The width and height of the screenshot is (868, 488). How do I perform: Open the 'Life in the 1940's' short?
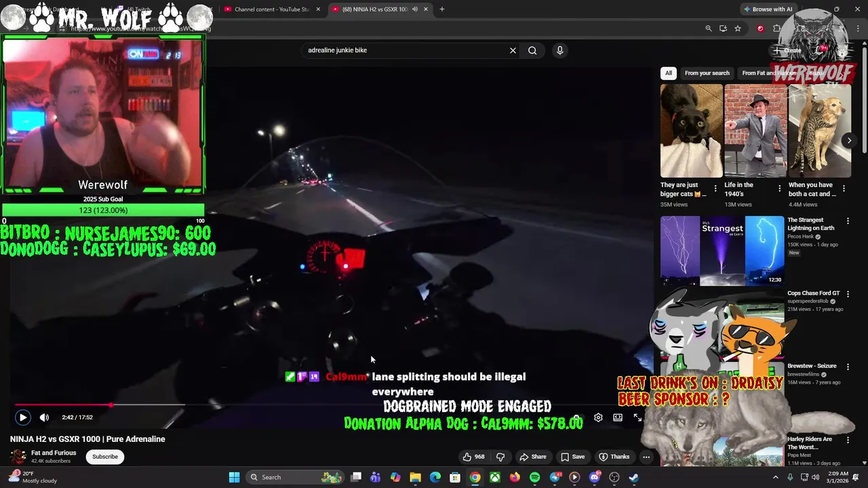pyautogui.click(x=755, y=131)
